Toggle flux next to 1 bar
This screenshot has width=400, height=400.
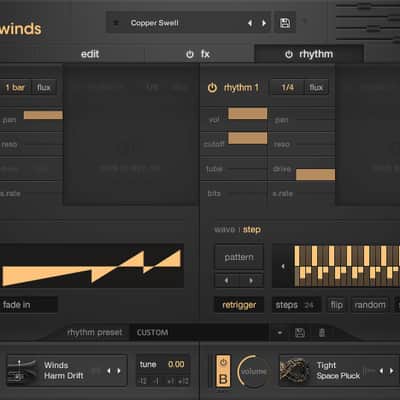[x=44, y=88]
